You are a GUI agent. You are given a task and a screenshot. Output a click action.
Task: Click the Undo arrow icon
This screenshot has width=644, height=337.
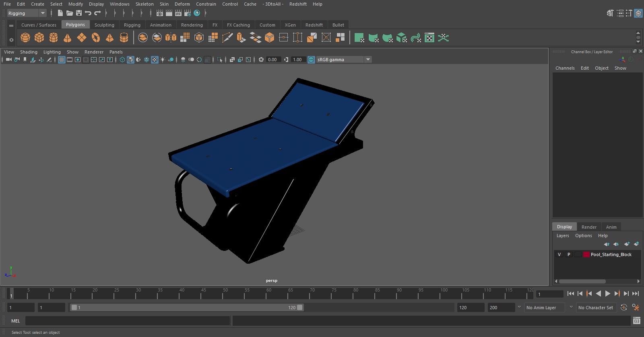88,13
